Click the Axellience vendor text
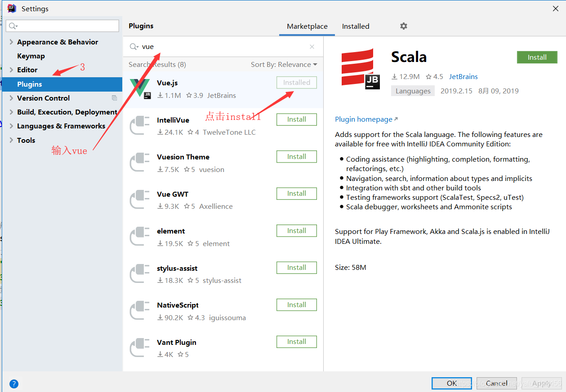566x392 pixels. [216, 206]
